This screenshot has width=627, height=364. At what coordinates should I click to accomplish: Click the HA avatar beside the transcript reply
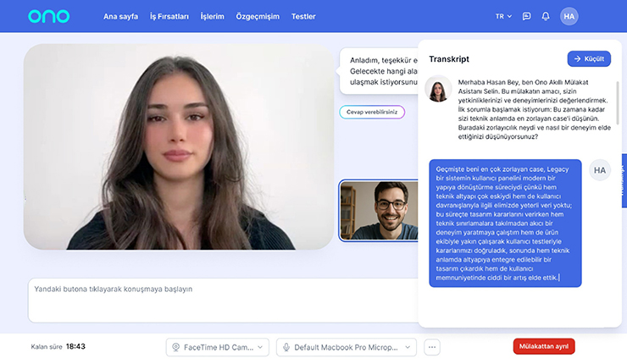600,170
